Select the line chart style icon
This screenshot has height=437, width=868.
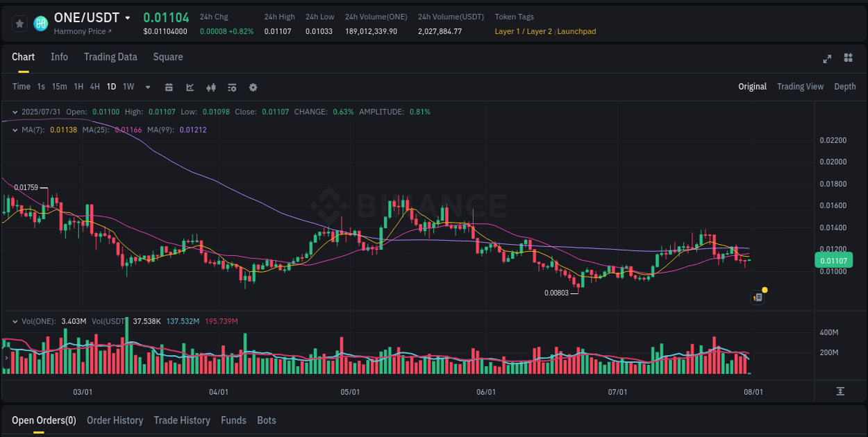[190, 87]
